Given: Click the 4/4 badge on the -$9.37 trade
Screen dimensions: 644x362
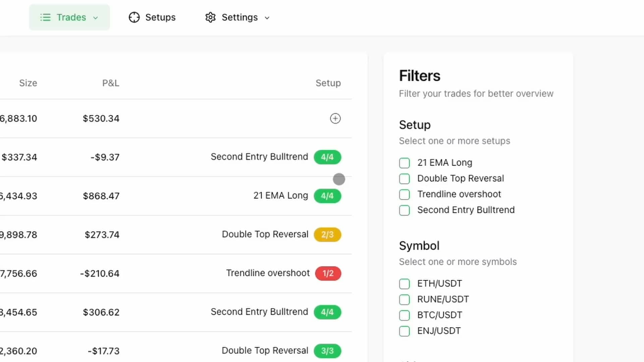Looking at the screenshot, I should click(x=327, y=157).
